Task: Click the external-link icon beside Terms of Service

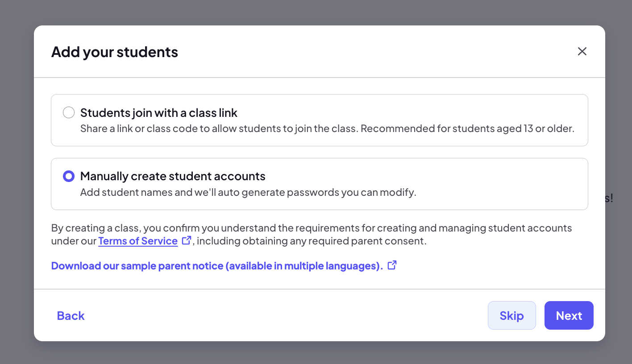Action: tap(187, 240)
